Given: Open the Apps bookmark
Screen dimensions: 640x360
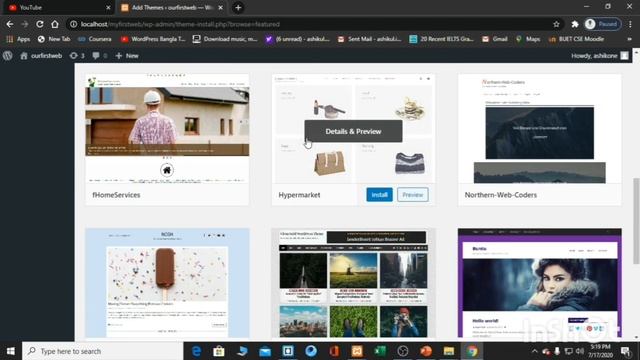Looking at the screenshot, I should [x=18, y=39].
